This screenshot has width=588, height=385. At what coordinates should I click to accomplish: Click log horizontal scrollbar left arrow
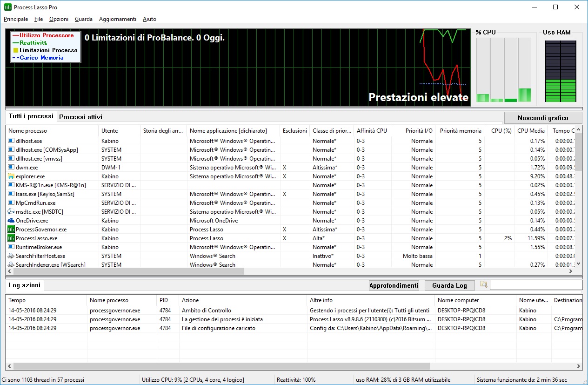tap(10, 366)
